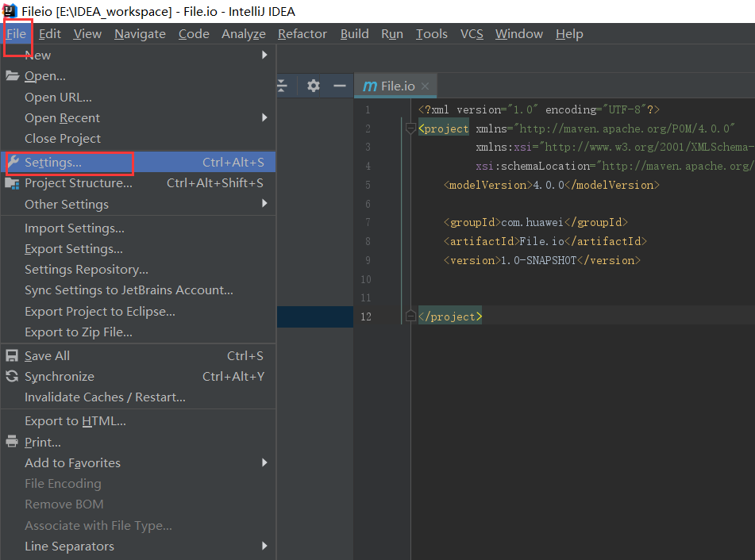Close the File.io editor tab

(x=425, y=86)
